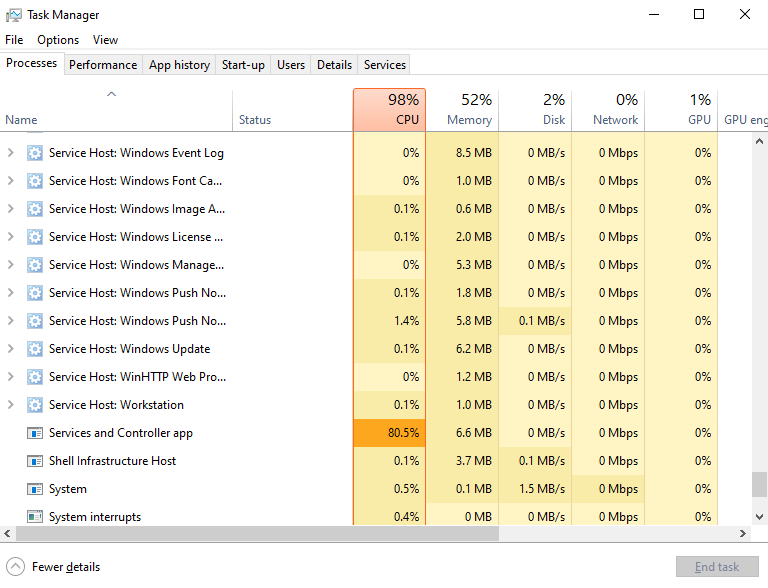
Task: Switch to the Performance tab
Action: point(103,65)
